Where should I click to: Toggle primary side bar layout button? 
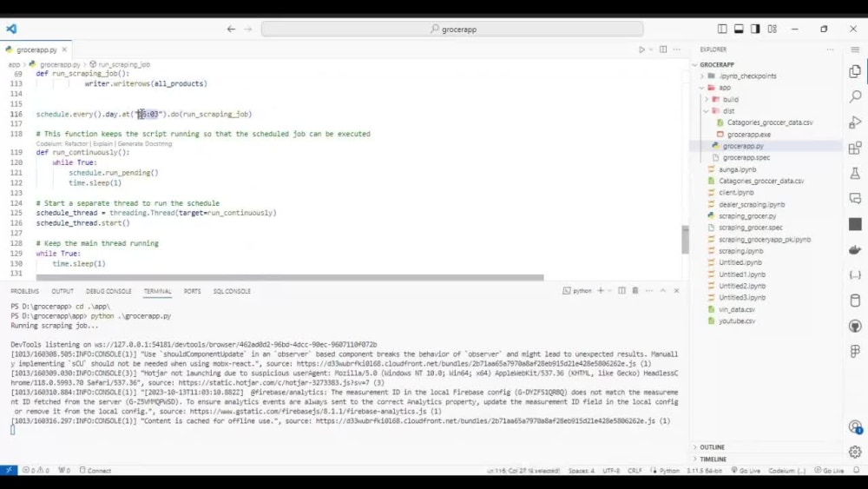click(x=722, y=29)
